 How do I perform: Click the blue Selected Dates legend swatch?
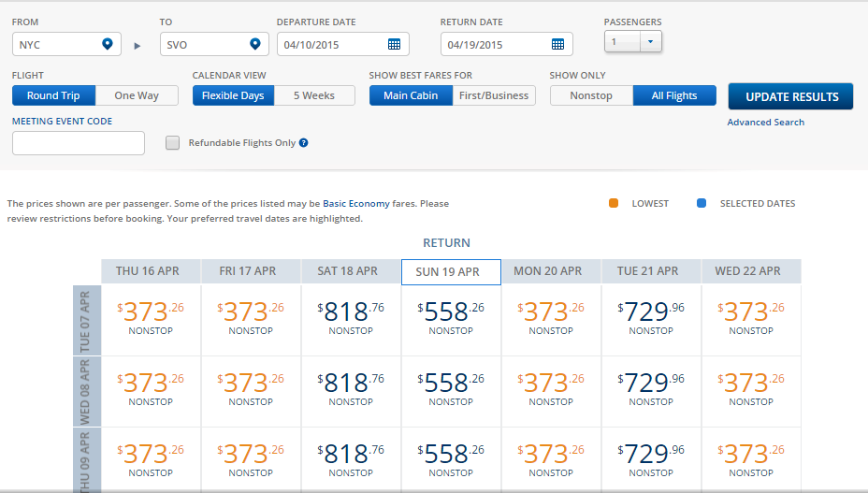pos(702,203)
